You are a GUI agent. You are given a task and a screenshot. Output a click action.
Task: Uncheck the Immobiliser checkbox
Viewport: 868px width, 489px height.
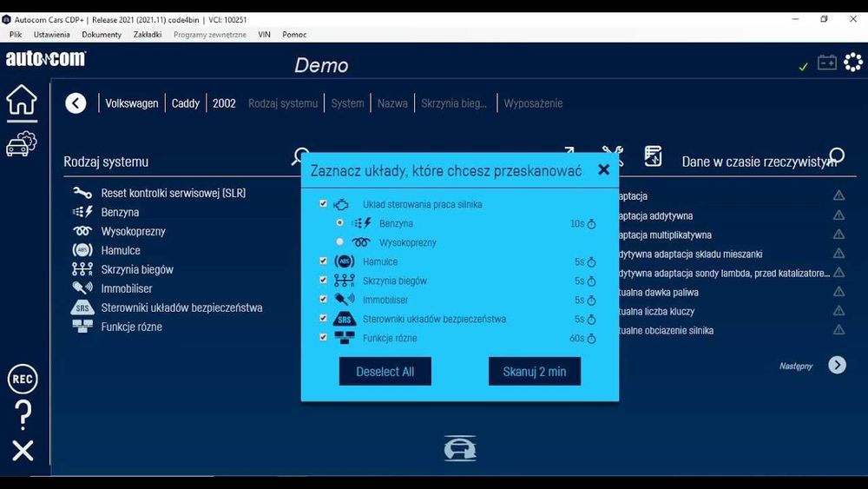pos(323,299)
